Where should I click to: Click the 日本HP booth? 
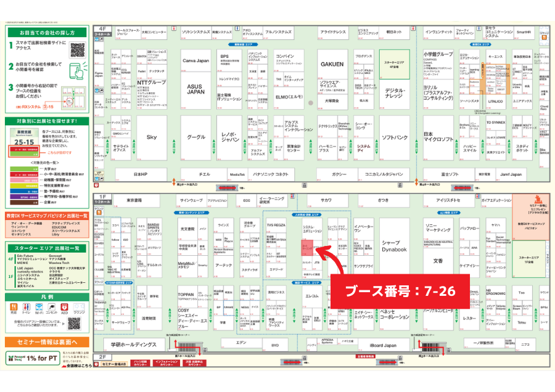141,174
